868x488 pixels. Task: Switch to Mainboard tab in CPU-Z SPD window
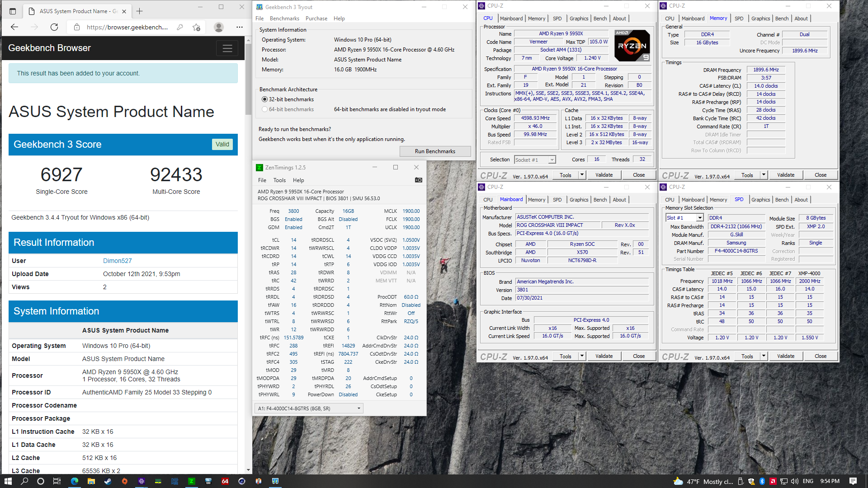pyautogui.click(x=693, y=200)
